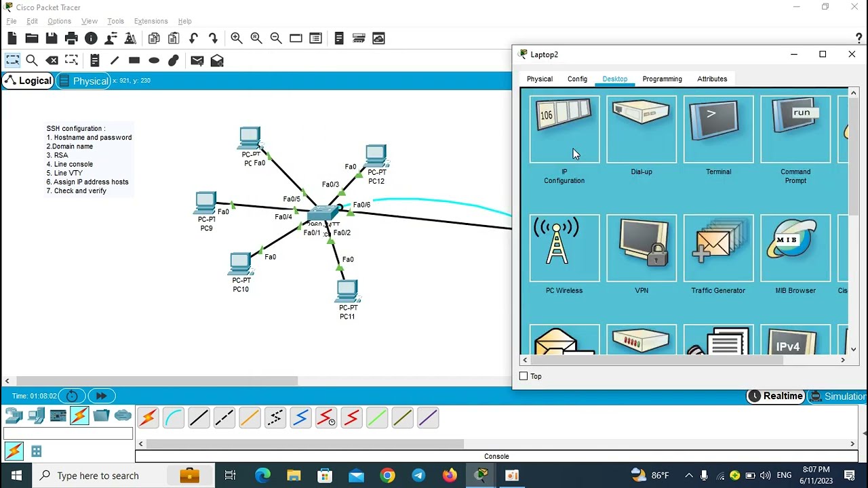This screenshot has height=488, width=868.
Task: Select the phone line dotted cable
Action: (275, 418)
